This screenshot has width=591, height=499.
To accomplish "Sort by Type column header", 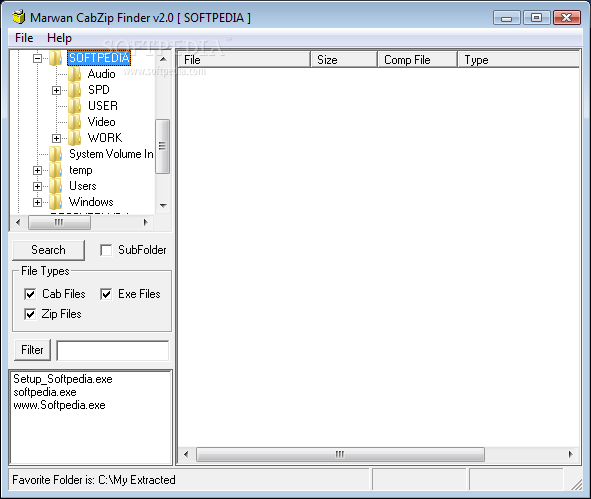I will pos(519,60).
